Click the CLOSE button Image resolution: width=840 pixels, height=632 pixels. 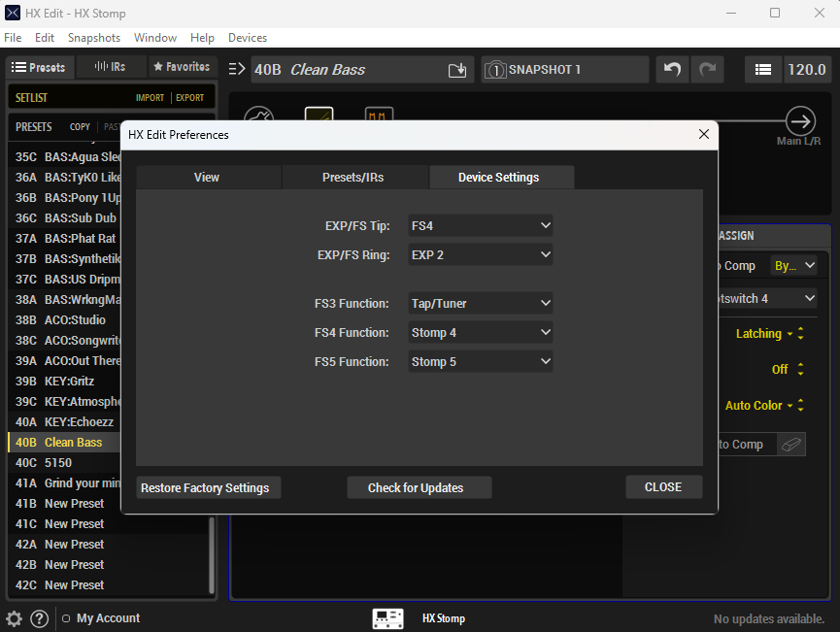tap(664, 486)
